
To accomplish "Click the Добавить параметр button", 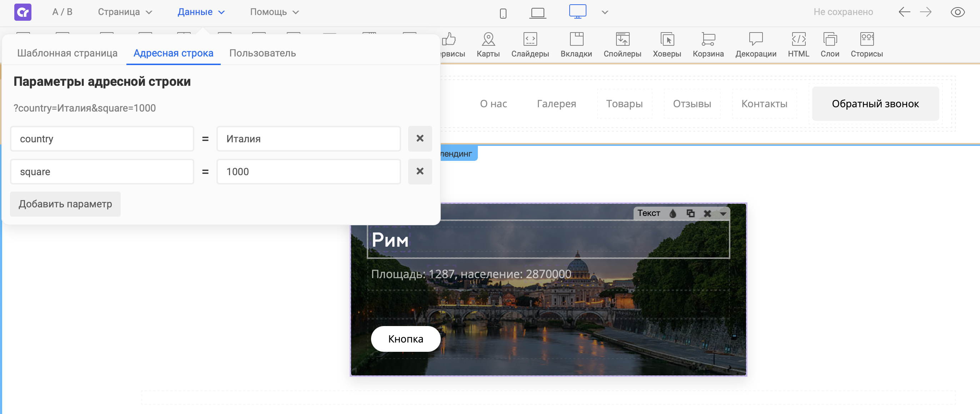I will tap(65, 204).
